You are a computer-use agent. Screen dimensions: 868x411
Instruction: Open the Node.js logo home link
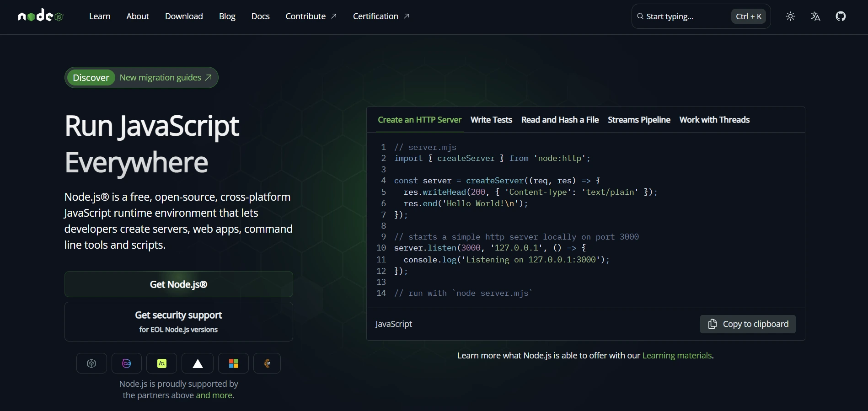click(x=41, y=16)
